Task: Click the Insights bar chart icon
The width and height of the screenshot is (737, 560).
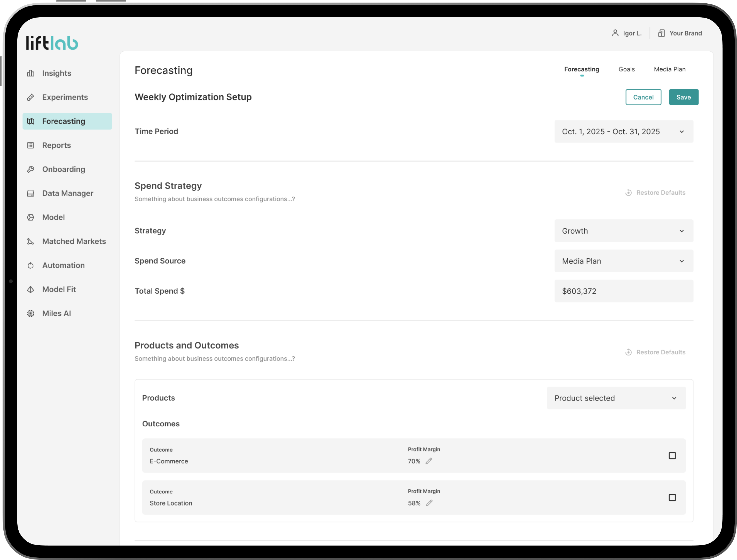Action: [x=31, y=73]
